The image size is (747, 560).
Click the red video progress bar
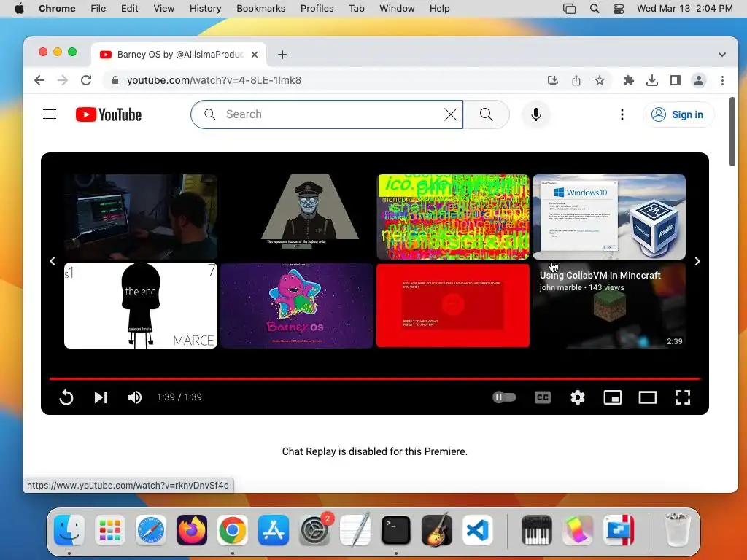[374, 378]
